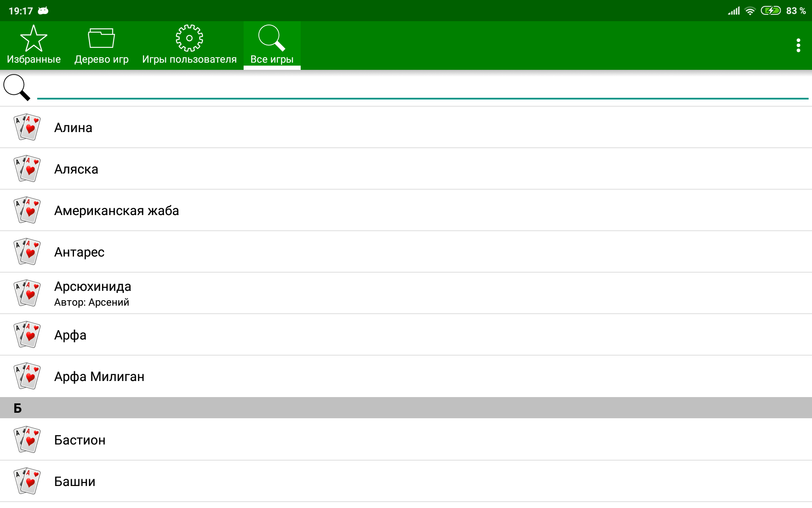
Task: Start the Антарес solitaire game
Action: (x=406, y=251)
